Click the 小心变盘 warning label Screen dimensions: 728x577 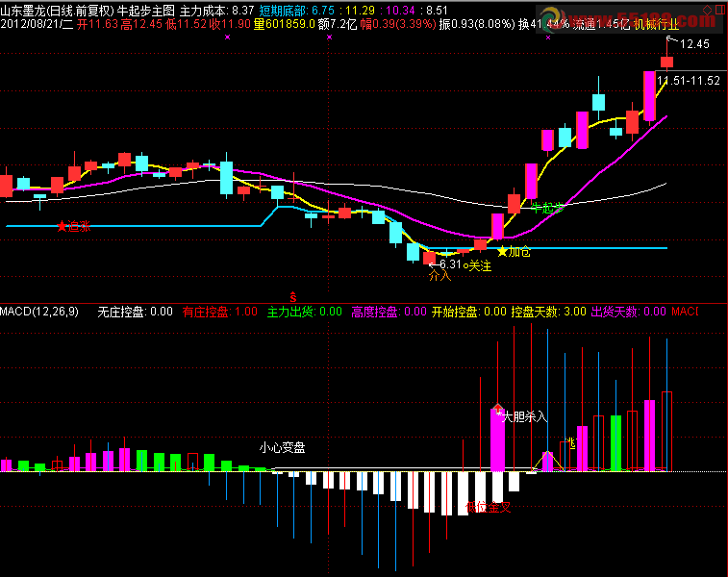pyautogui.click(x=283, y=448)
